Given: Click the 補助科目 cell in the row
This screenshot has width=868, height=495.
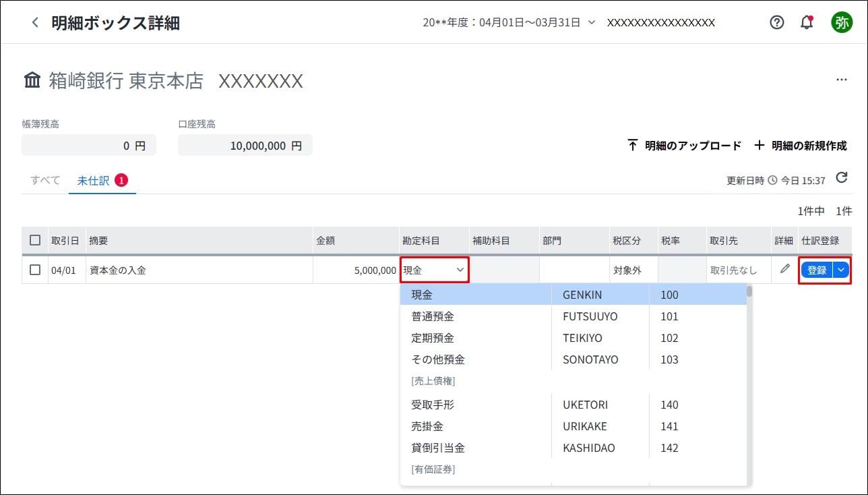Looking at the screenshot, I should [x=504, y=270].
